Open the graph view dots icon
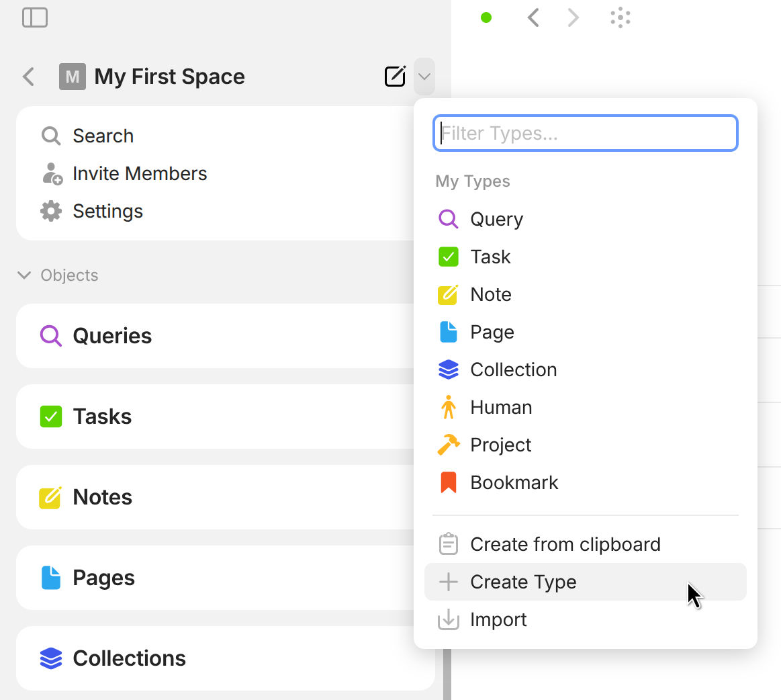 tap(621, 17)
